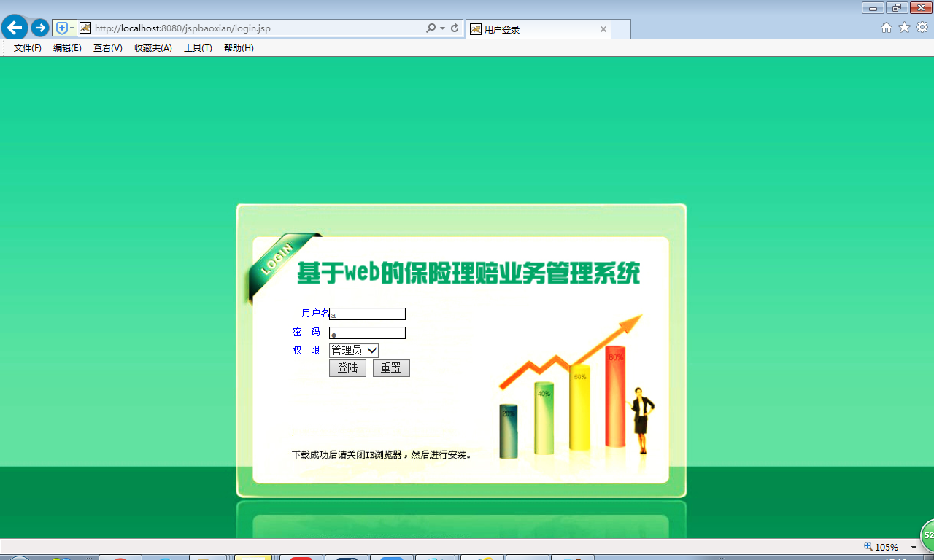This screenshot has width=934, height=560.
Task: Click inside the 用户名 input field
Action: point(367,314)
